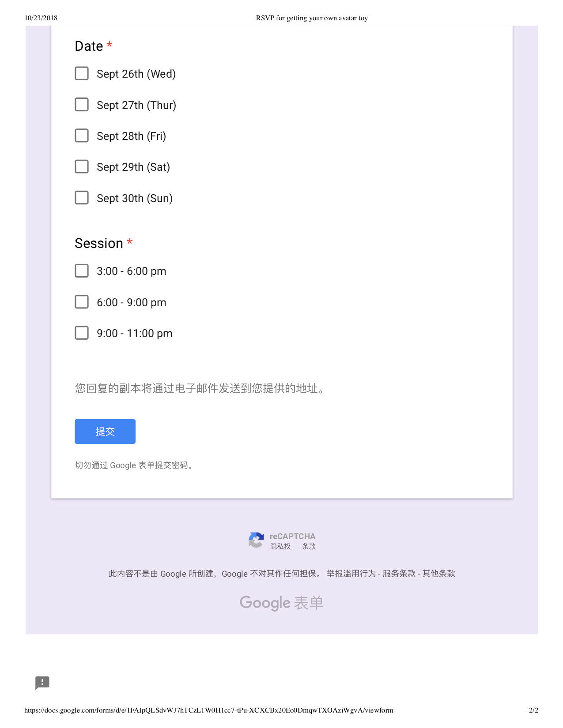Screen dimensions: 563x728
Task: Click the Google 表单 logo
Action: [282, 603]
